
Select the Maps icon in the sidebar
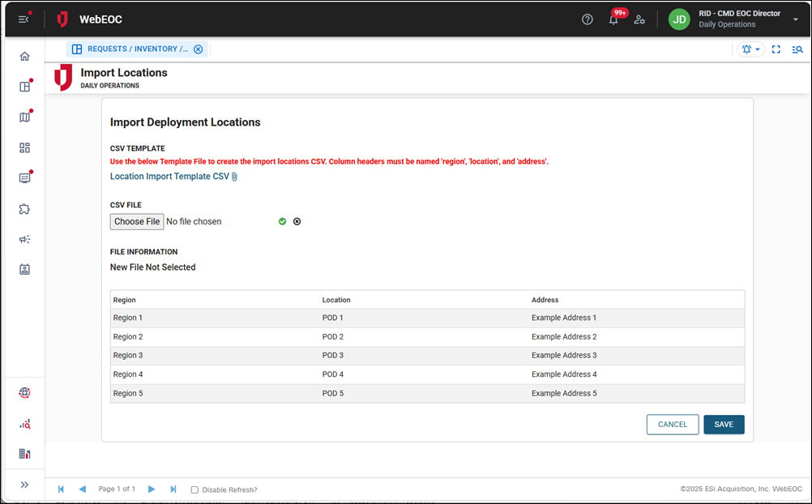tap(24, 117)
